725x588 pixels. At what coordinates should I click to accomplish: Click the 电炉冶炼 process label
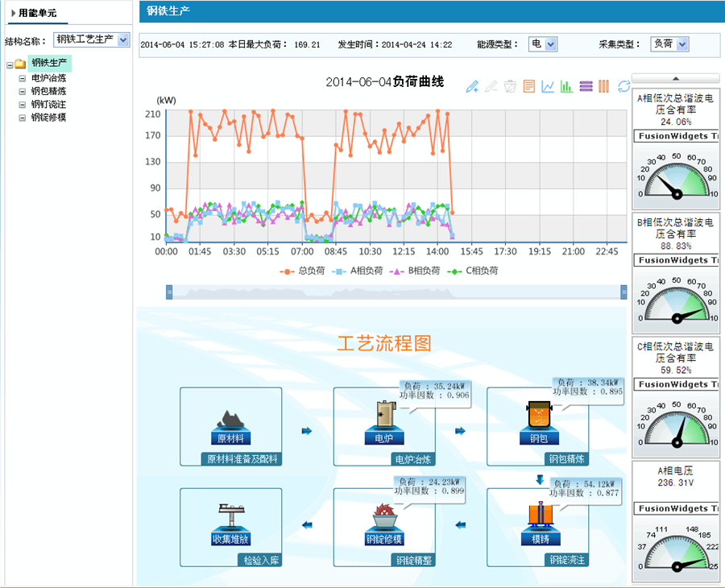(x=413, y=459)
